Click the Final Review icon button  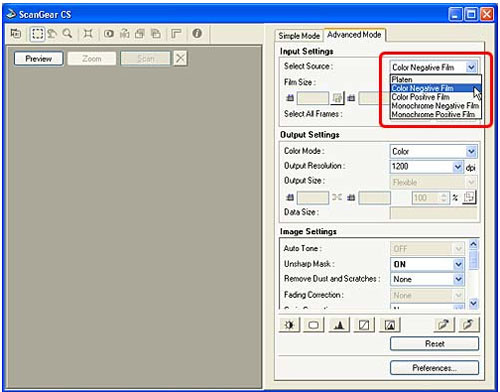[390, 325]
